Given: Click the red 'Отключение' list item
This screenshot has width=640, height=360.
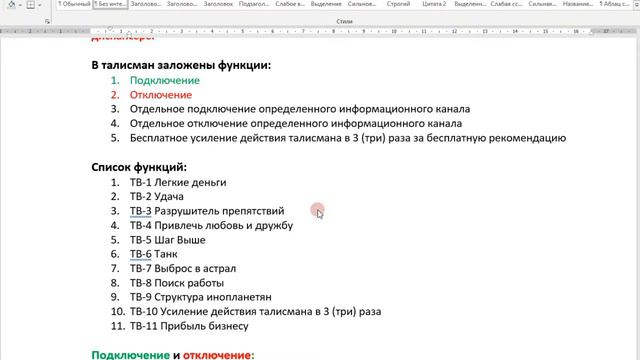Looking at the screenshot, I should (161, 95).
